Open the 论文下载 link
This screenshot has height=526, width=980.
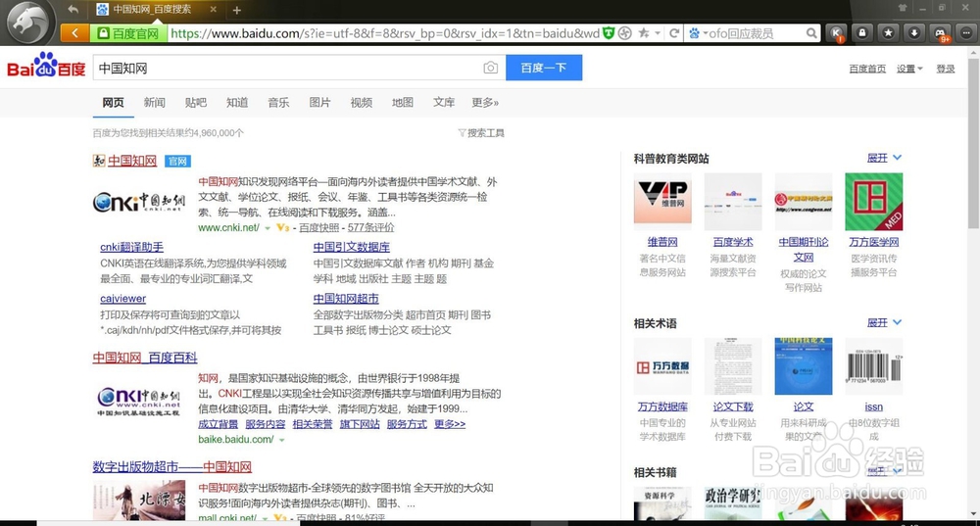point(733,407)
